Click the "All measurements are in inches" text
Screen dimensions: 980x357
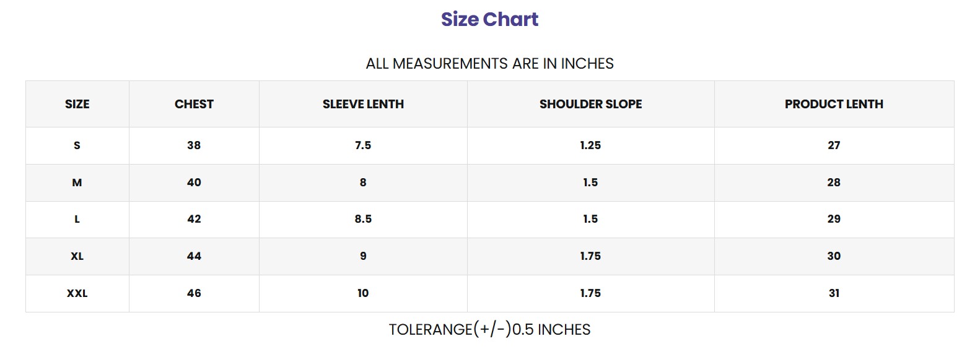489,64
